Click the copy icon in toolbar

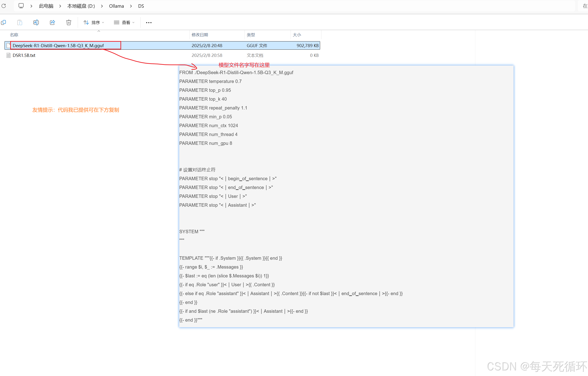(x=4, y=22)
